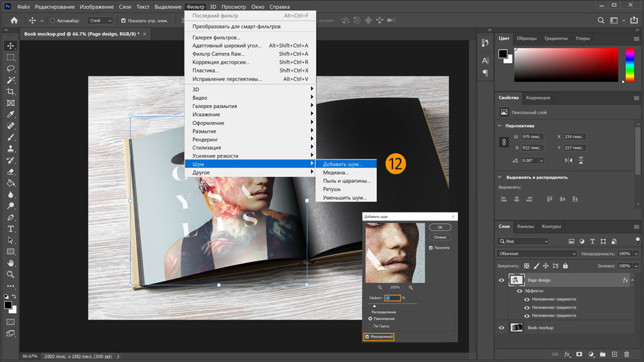Screen dimensions: 644x362
Task: Click Отмена in the noise dialog
Action: [440, 237]
